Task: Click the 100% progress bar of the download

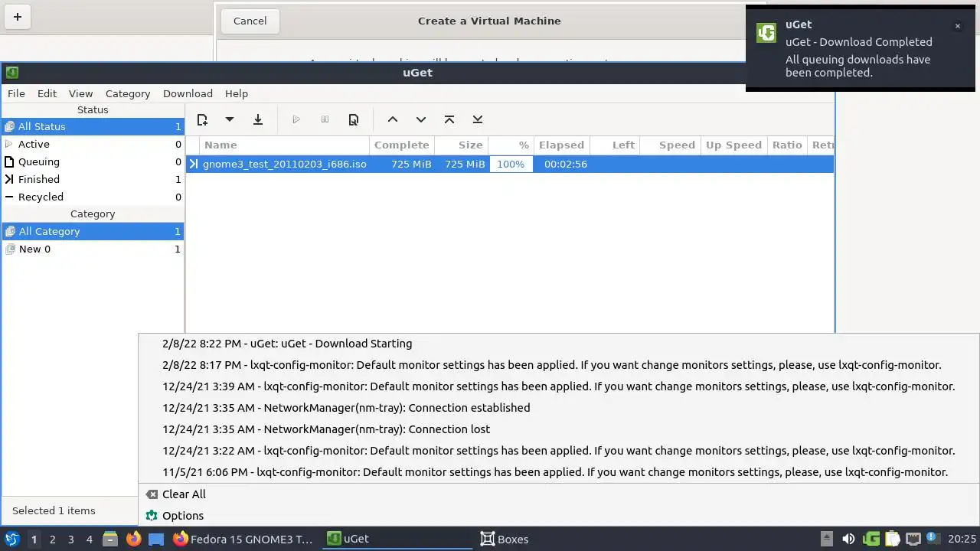Action: [x=511, y=164]
